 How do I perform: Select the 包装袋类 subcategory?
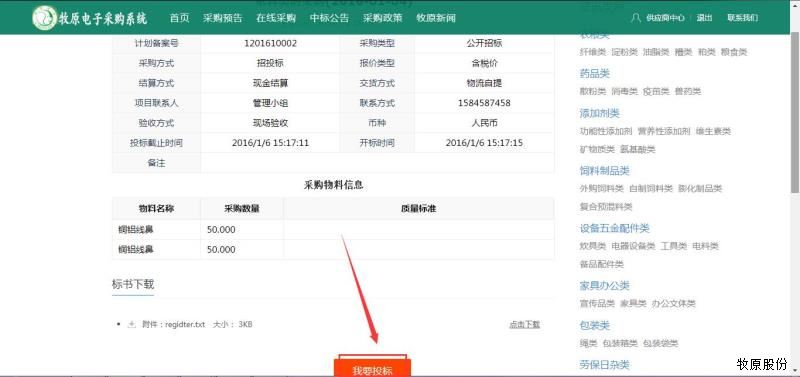click(660, 343)
